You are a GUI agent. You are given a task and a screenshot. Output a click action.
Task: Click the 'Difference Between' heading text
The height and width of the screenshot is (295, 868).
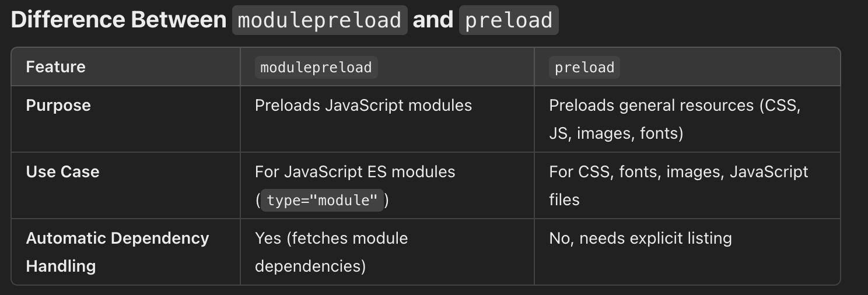[118, 20]
